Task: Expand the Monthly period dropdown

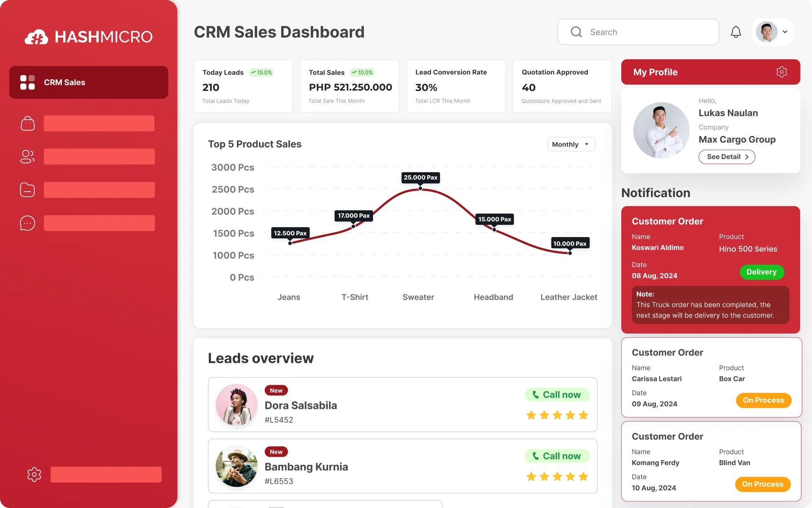Action: 571,144
